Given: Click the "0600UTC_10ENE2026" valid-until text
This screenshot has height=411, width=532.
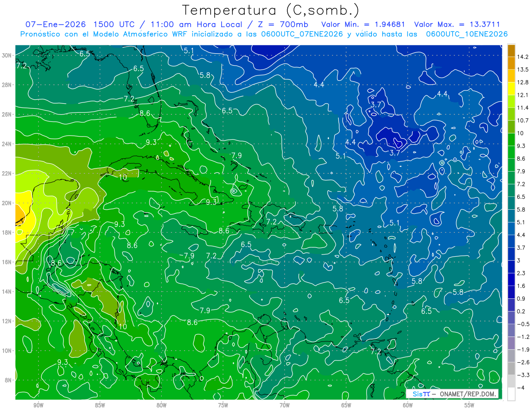Looking at the screenshot, I should tap(467, 34).
